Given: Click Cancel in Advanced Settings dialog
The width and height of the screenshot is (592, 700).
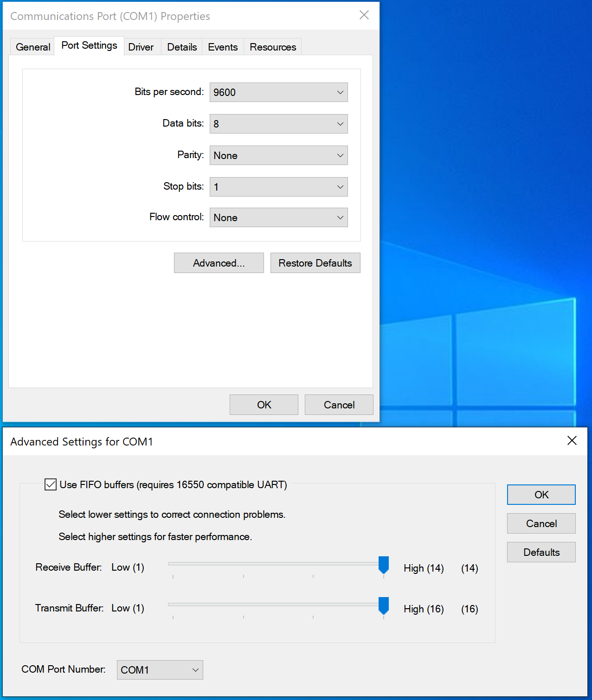Looking at the screenshot, I should (x=541, y=523).
